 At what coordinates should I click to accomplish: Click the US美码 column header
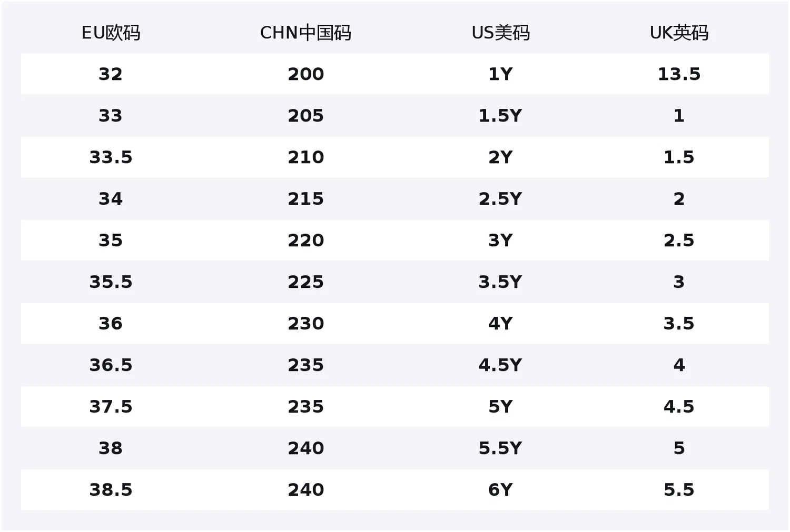500,33
